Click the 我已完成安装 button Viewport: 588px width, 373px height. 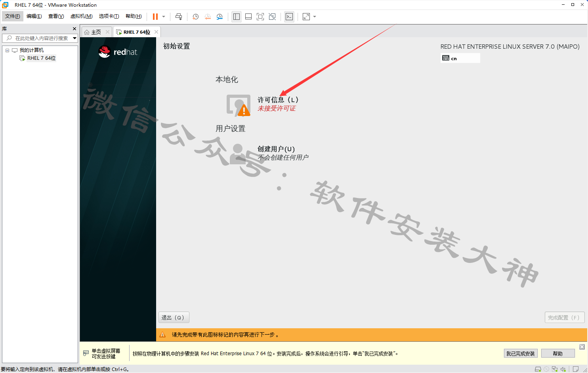tap(521, 354)
